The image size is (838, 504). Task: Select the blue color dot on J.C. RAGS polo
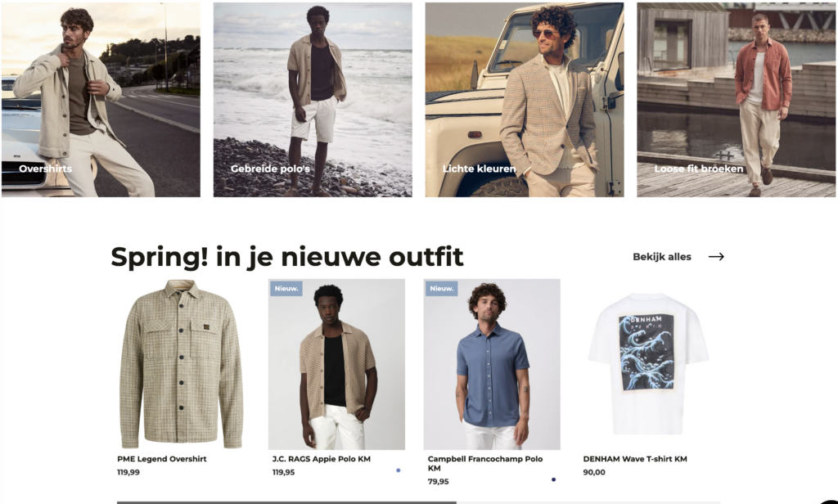(399, 470)
